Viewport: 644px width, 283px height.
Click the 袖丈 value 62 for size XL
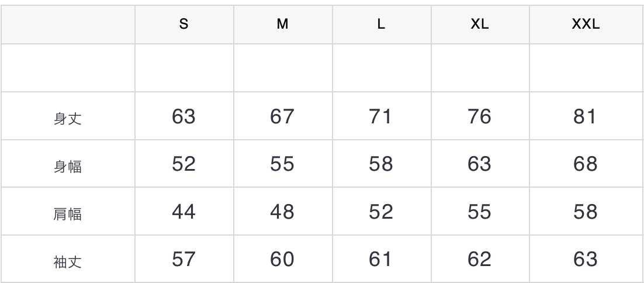[x=479, y=258]
